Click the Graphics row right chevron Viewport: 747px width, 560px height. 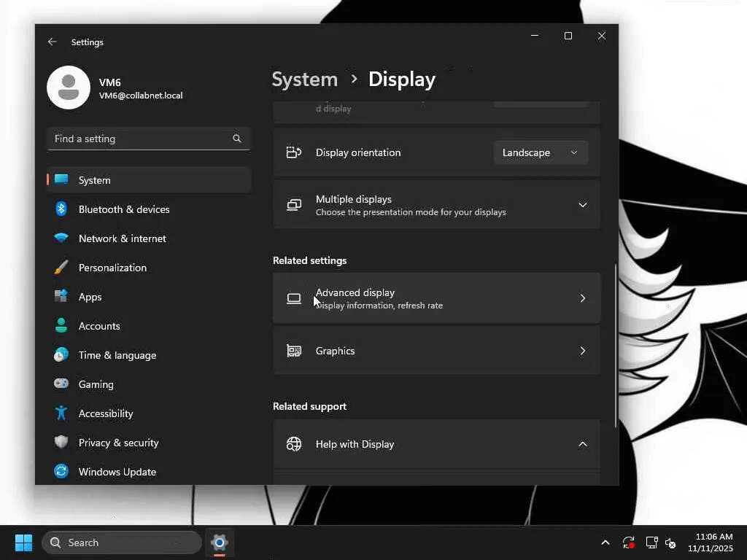click(x=582, y=351)
